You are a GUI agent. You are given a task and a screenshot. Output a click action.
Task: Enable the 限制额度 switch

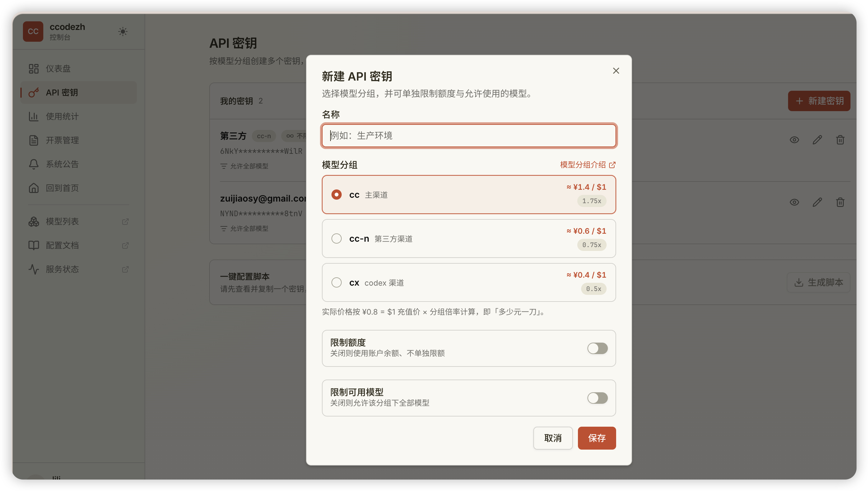pyautogui.click(x=597, y=348)
